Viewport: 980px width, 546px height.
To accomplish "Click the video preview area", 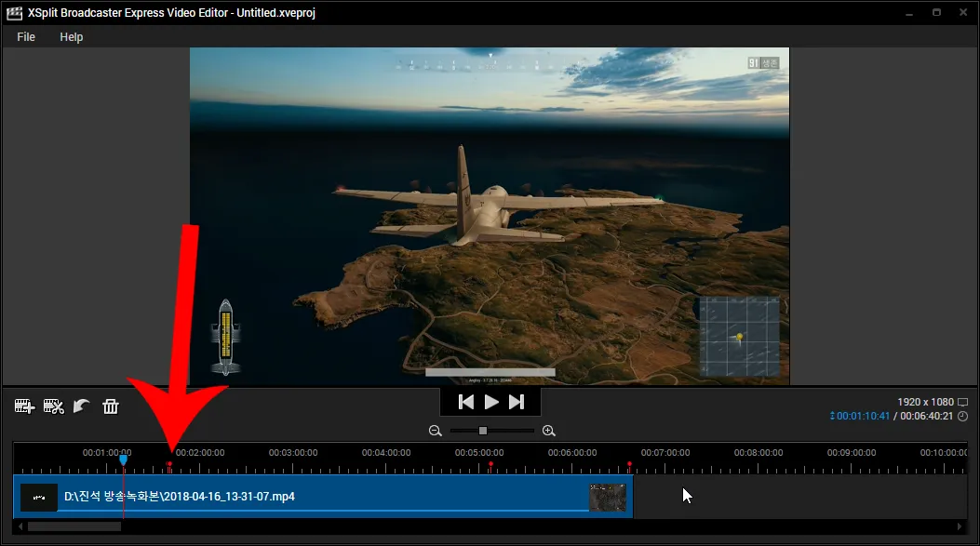I will pos(490,216).
